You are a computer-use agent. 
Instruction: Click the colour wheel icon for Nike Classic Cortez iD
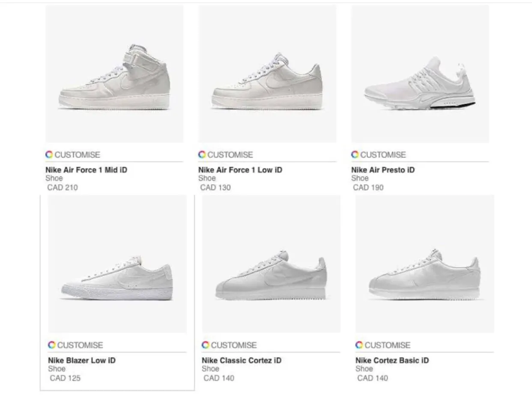click(x=205, y=345)
